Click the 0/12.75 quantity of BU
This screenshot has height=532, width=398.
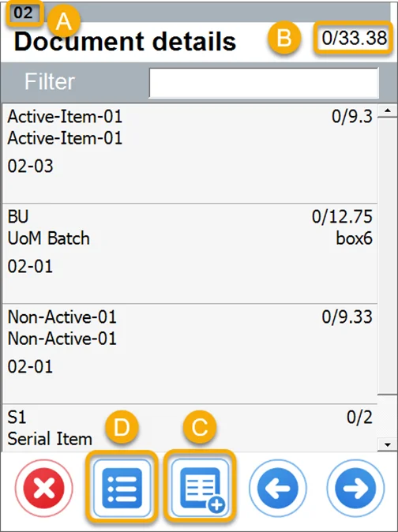click(x=342, y=216)
